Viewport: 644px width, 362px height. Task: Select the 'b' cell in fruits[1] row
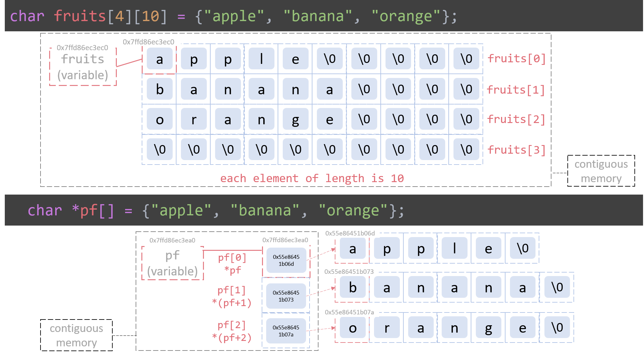tap(160, 89)
